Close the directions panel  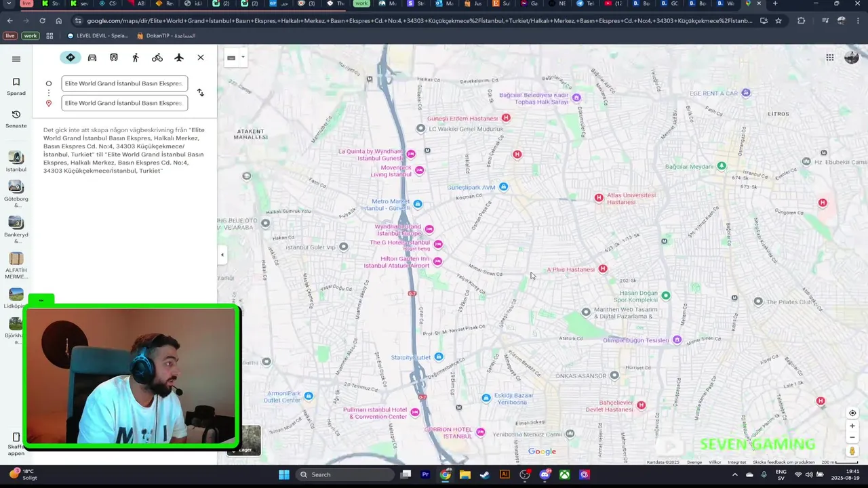tap(201, 58)
